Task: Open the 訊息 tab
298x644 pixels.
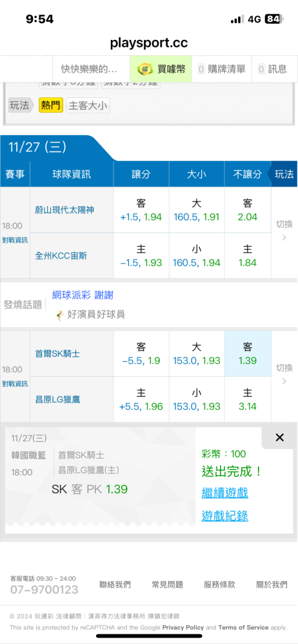Action: 272,69
